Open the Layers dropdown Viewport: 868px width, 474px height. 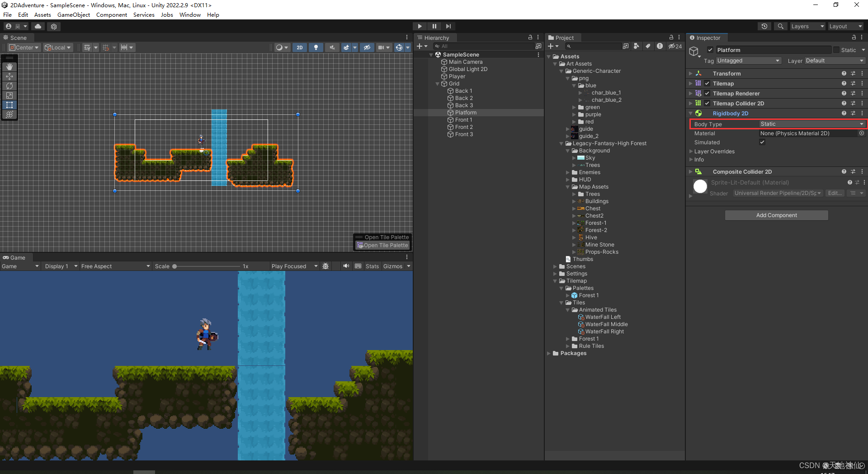807,26
